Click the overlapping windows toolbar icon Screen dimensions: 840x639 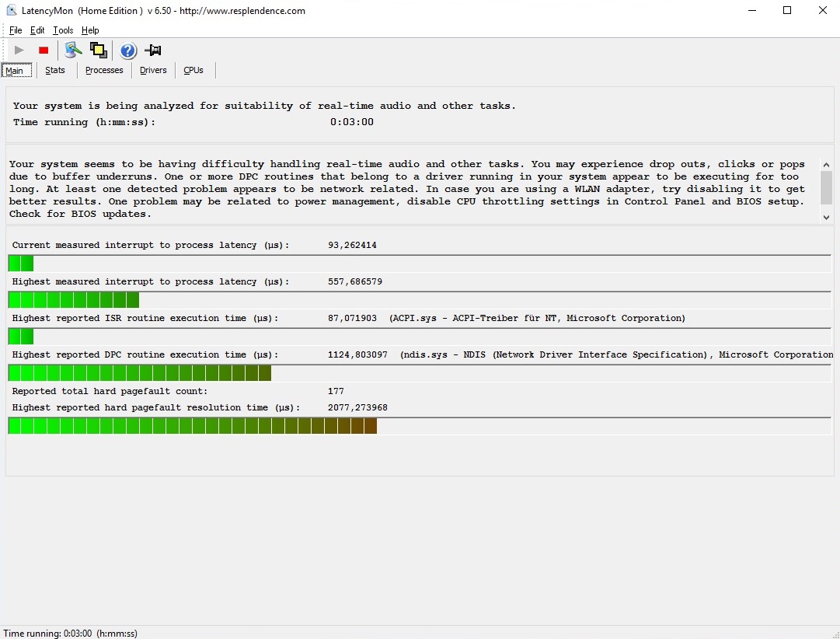[98, 50]
